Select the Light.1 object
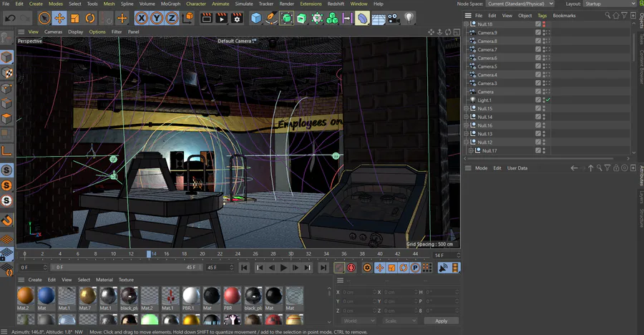The image size is (644, 335). click(484, 100)
